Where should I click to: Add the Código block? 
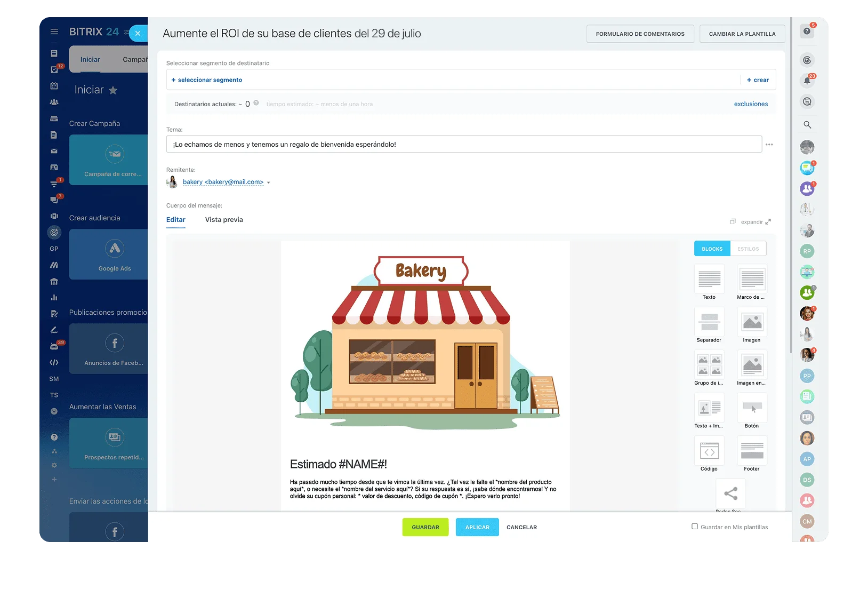click(x=709, y=454)
